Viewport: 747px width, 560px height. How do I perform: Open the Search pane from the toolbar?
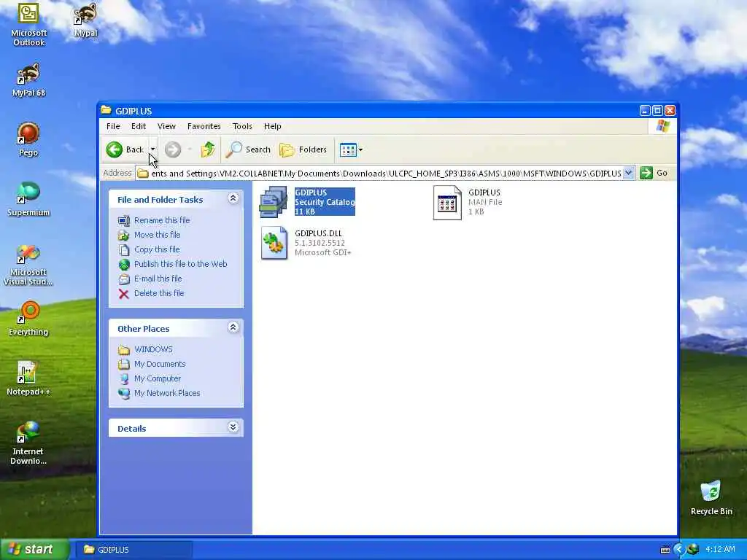coord(248,149)
